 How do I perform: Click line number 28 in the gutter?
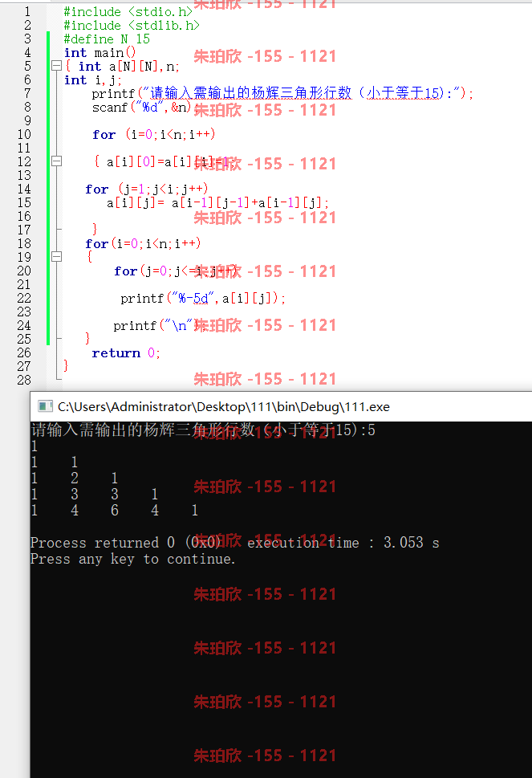[24, 380]
